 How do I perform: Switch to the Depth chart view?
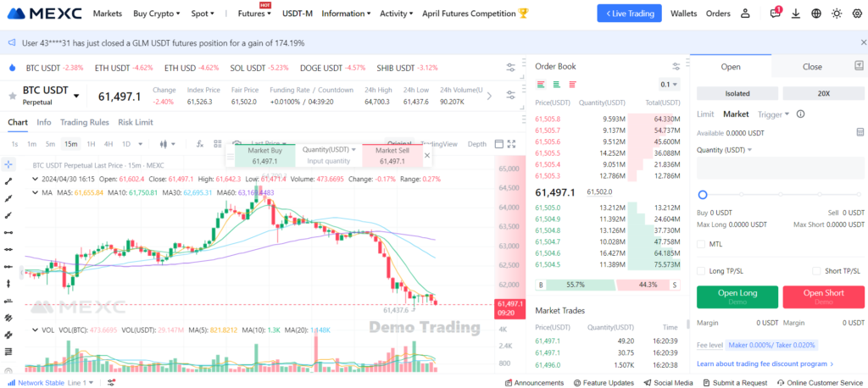[x=477, y=144]
